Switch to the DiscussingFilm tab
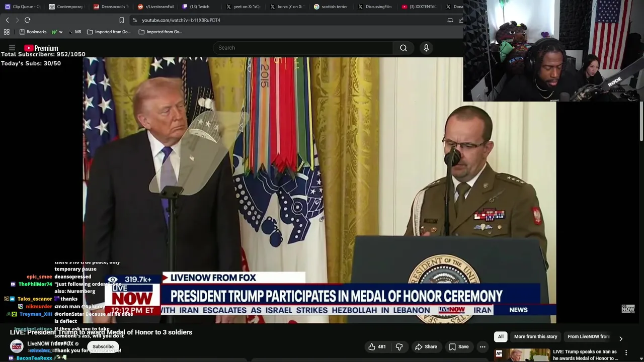Image resolution: width=644 pixels, height=362 pixels. tap(375, 7)
